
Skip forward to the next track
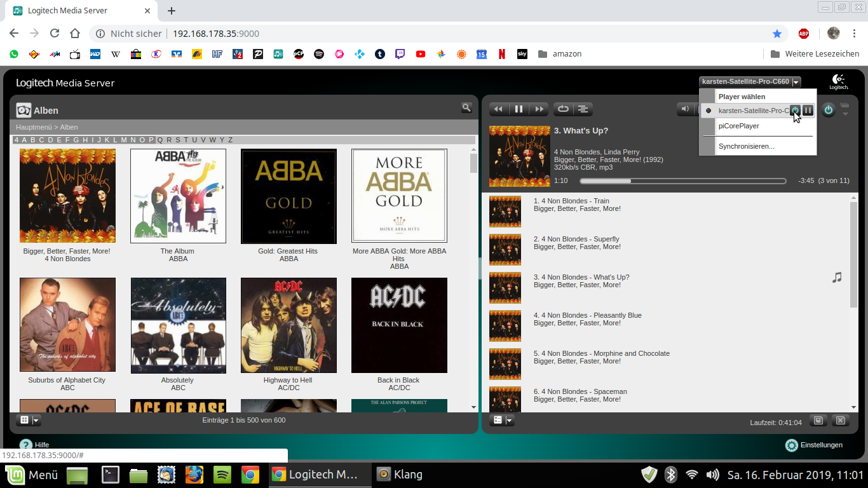coord(539,109)
